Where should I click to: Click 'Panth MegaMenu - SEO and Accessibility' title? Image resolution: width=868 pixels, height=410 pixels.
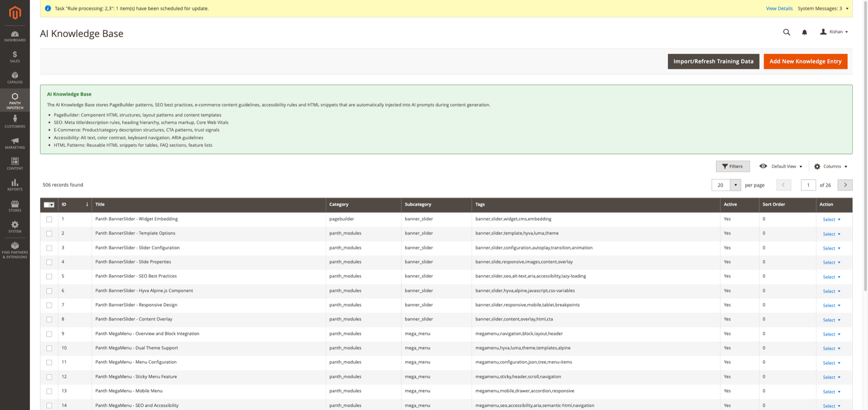coord(137,405)
